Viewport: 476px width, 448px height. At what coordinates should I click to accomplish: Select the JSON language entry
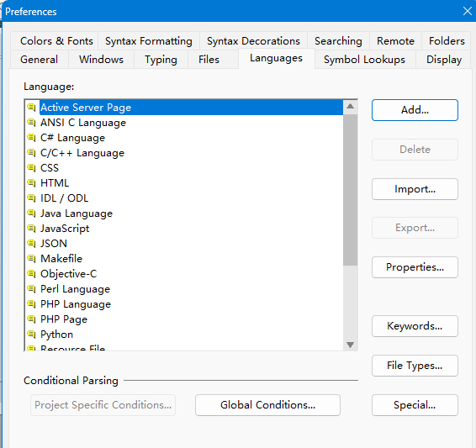184,243
